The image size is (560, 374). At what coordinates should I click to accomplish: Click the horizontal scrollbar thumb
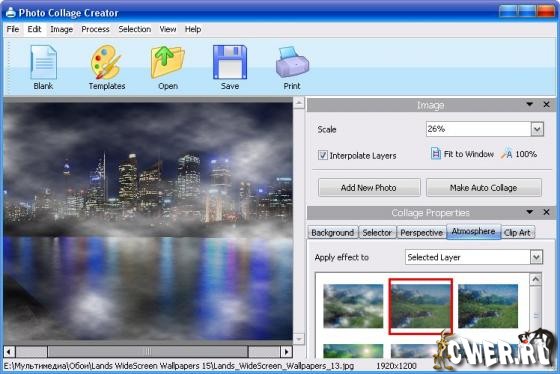(x=148, y=352)
